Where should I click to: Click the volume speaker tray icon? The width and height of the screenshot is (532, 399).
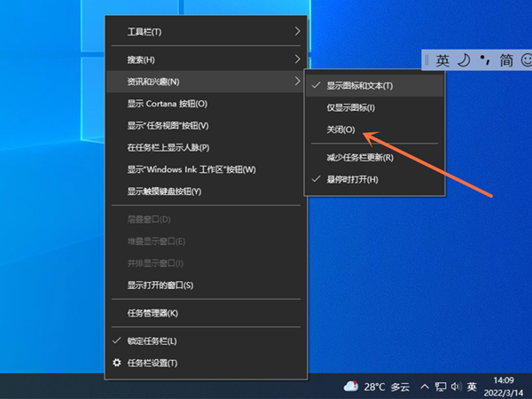pyautogui.click(x=456, y=387)
